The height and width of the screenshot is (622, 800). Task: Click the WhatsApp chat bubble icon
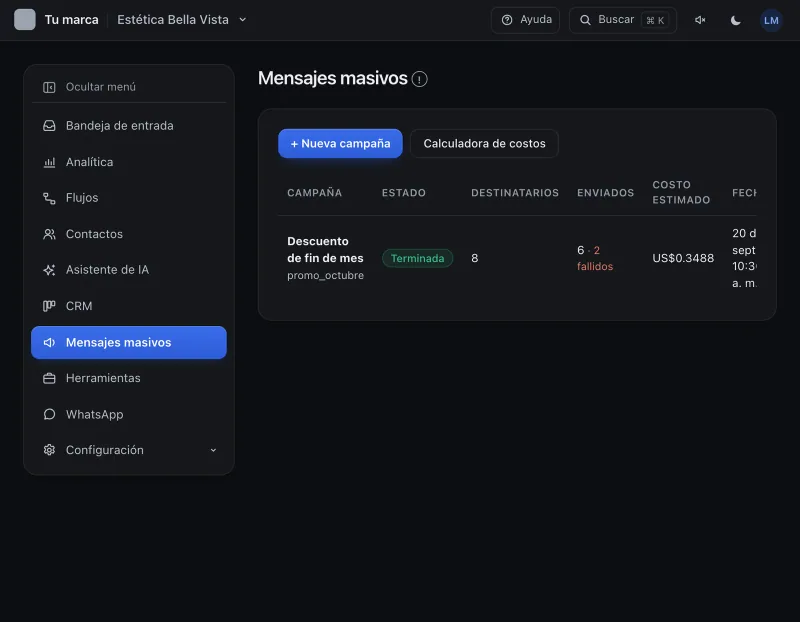click(49, 414)
